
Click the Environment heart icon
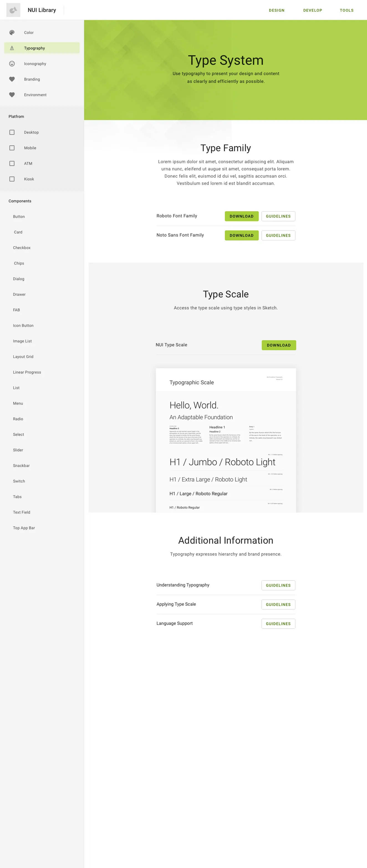coord(12,95)
